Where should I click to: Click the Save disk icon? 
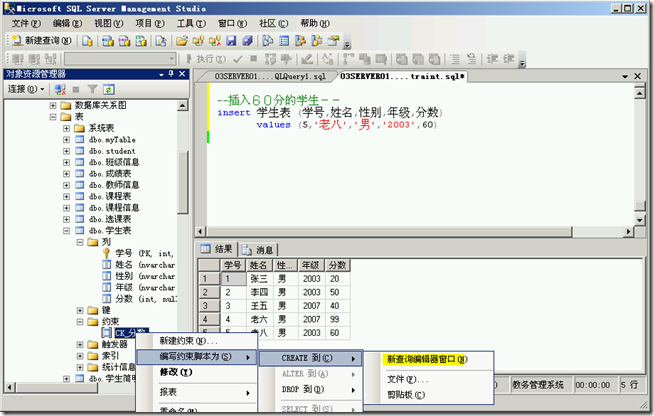[x=231, y=40]
